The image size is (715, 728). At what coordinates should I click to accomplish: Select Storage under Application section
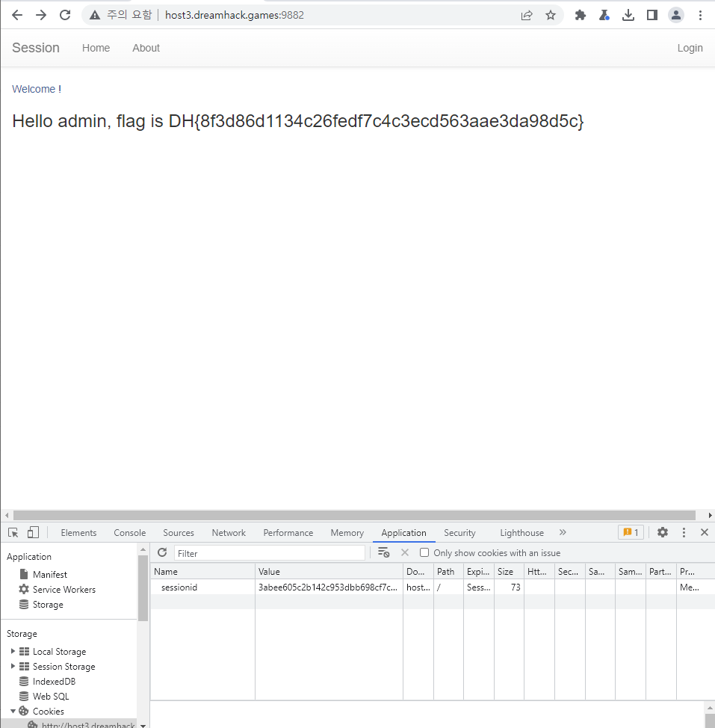click(x=41, y=605)
